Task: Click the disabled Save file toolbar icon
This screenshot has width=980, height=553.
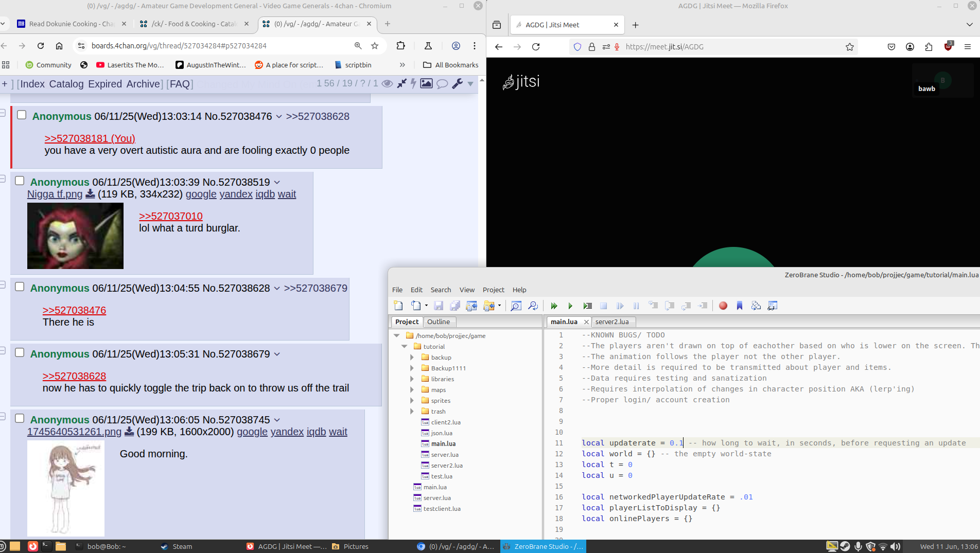Action: click(x=439, y=306)
